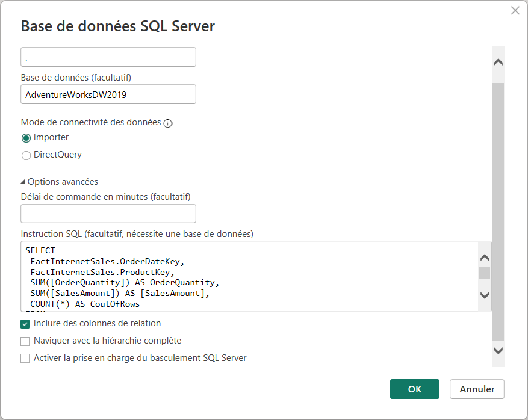
Task: Select the Importer radio button
Action: [x=26, y=138]
